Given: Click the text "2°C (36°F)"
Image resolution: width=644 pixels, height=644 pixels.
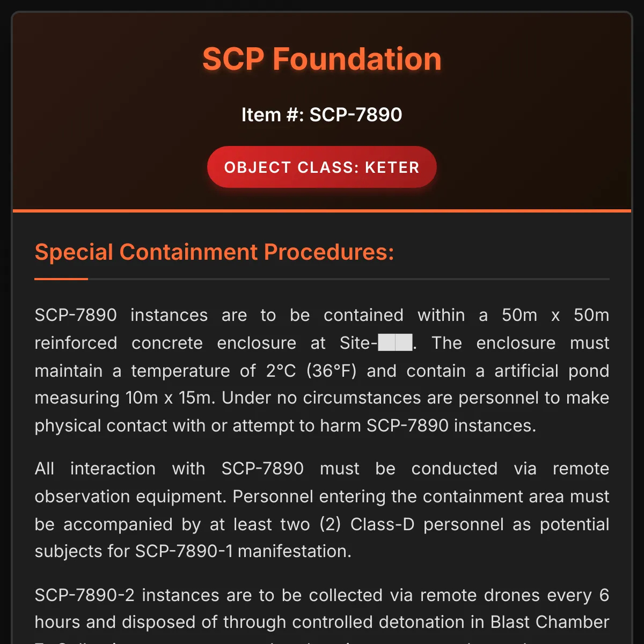Looking at the screenshot, I should [311, 371].
